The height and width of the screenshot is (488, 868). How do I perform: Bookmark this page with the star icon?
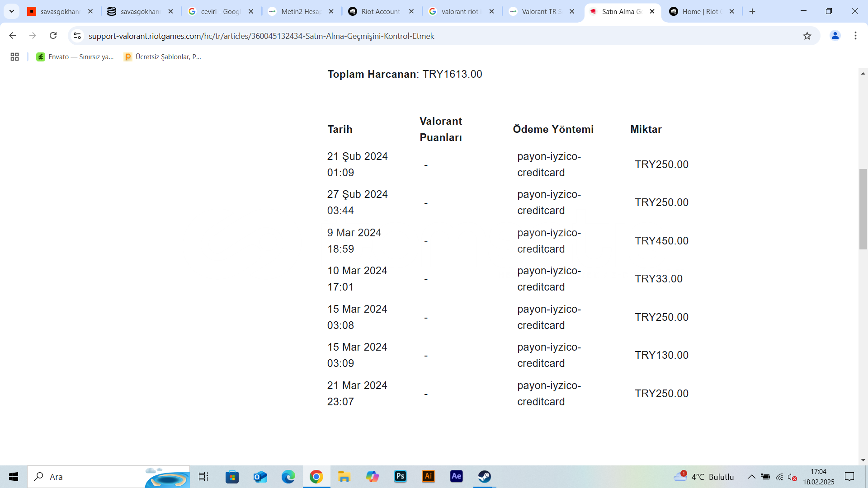[x=807, y=36]
